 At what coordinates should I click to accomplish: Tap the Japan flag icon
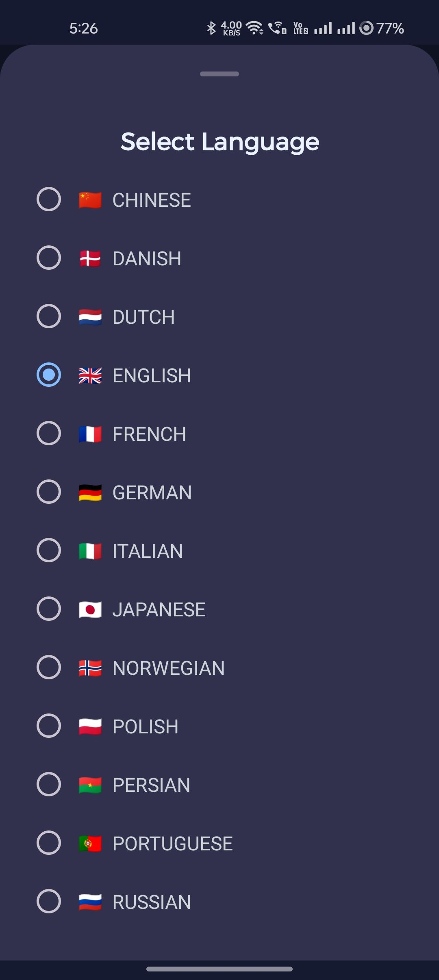pyautogui.click(x=90, y=609)
